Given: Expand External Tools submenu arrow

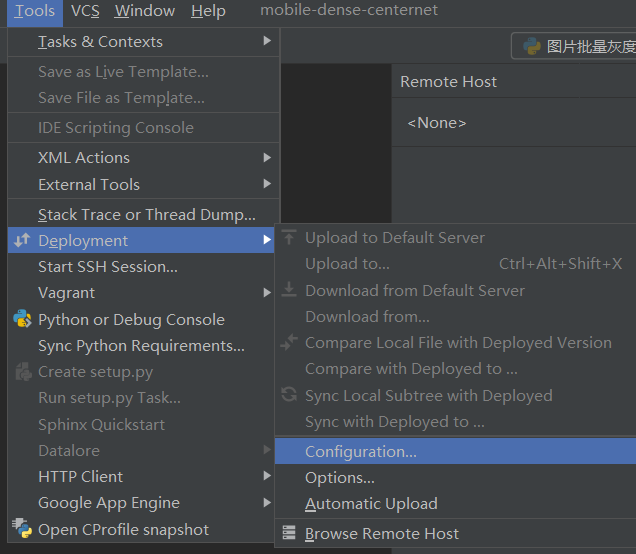Looking at the screenshot, I should (266, 184).
